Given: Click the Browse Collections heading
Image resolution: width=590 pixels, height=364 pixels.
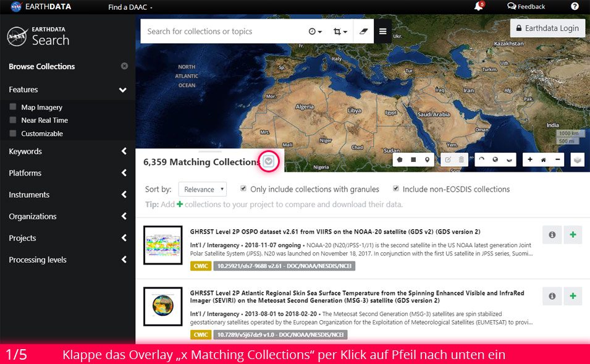Looking at the screenshot, I should point(42,66).
